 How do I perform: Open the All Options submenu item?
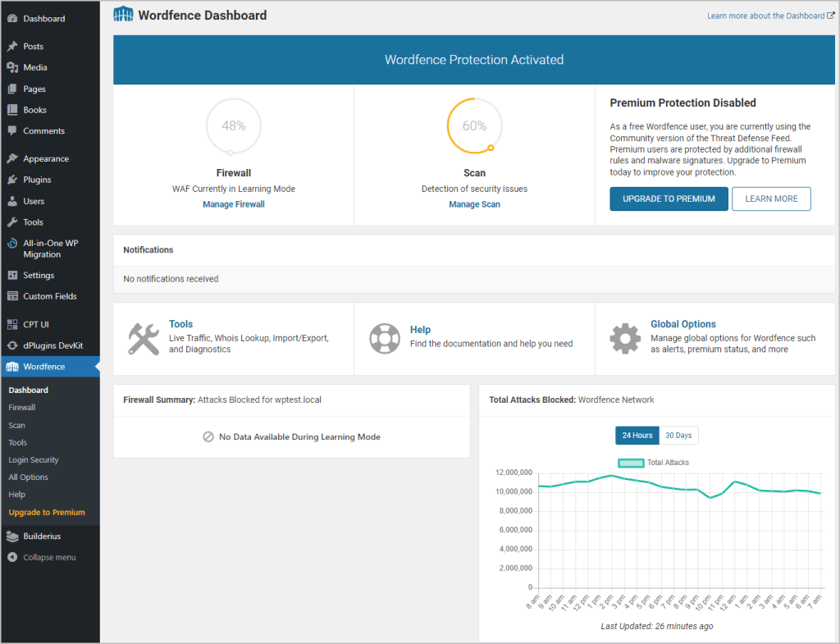click(x=28, y=477)
